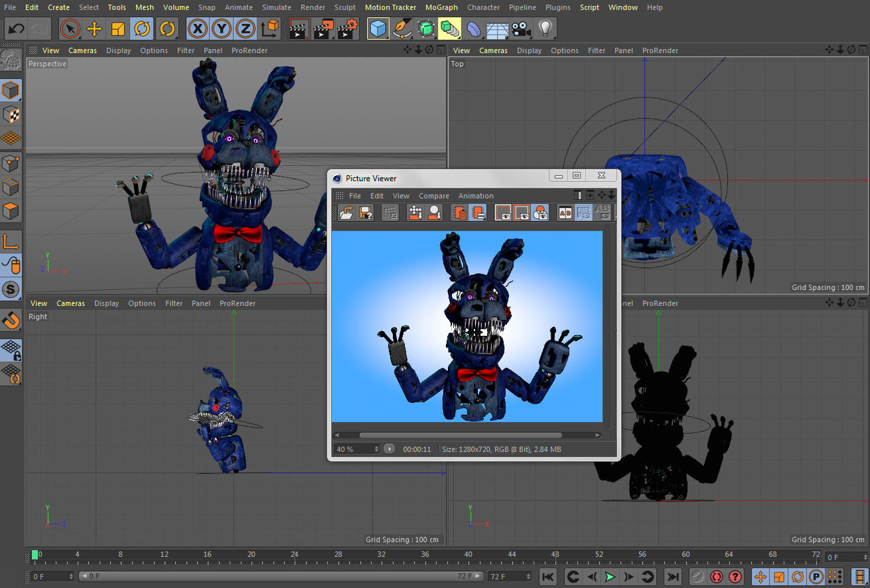
Task: Click Picture Viewer horizontal scrollbar
Action: 460,435
